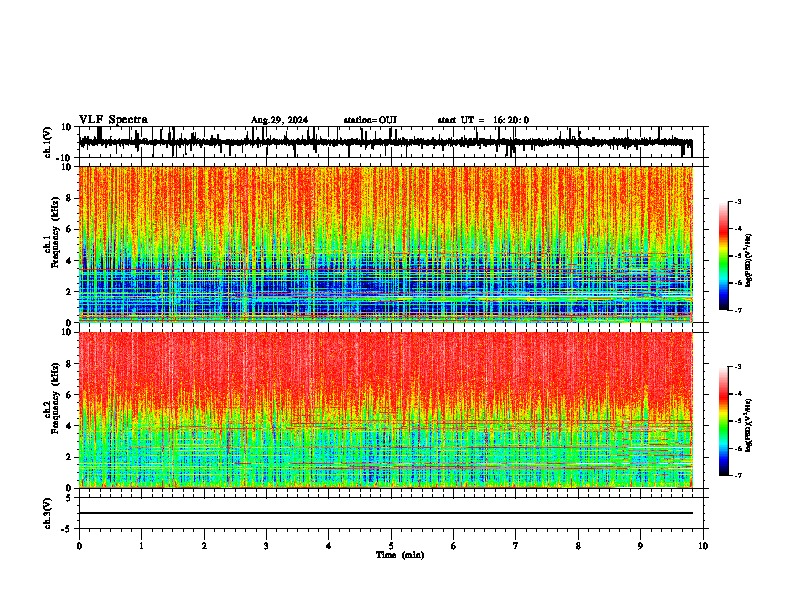This screenshot has height=612, width=792.
Task: Click the 'ch.1(V)' waveform axis label
Action: click(x=48, y=142)
